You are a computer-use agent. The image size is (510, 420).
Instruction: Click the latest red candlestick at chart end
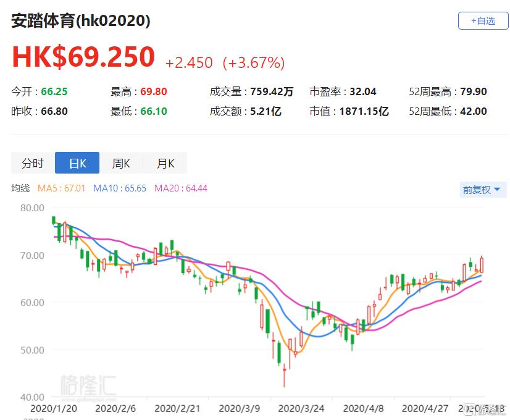tap(482, 265)
